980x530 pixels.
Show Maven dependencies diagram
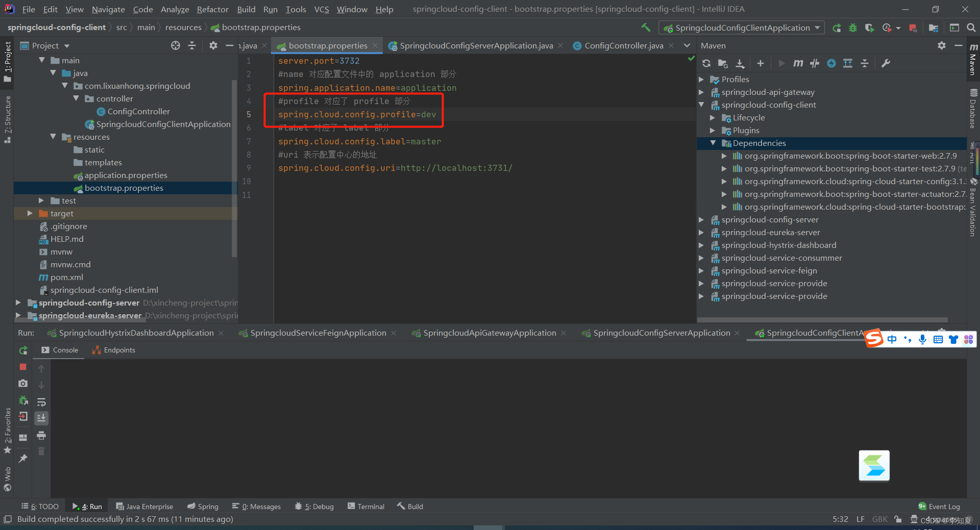tap(848, 63)
